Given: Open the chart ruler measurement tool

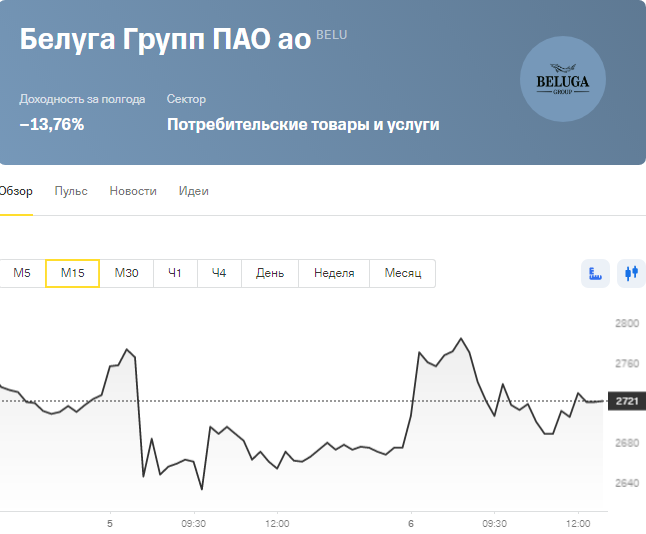Looking at the screenshot, I should [x=595, y=273].
